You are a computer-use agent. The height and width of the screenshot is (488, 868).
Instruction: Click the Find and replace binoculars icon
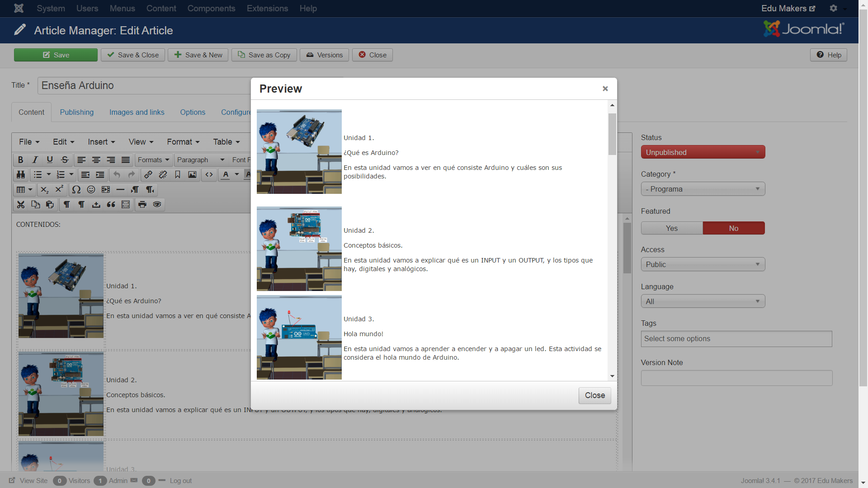click(x=21, y=175)
